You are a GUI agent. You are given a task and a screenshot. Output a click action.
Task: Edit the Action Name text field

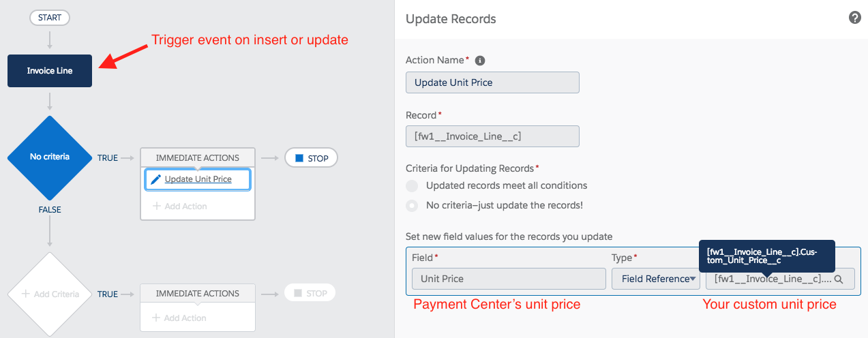point(492,82)
